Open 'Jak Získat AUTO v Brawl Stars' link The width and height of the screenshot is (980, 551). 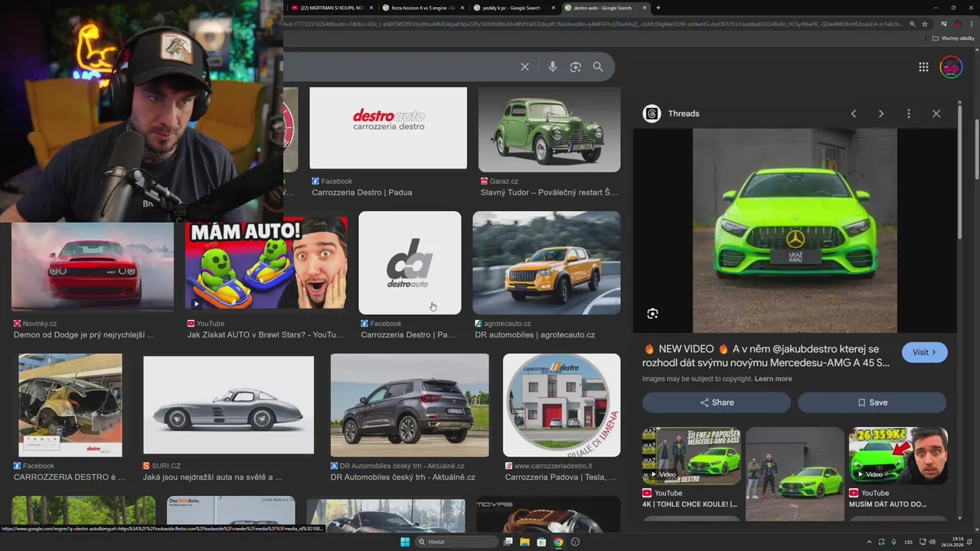266,335
